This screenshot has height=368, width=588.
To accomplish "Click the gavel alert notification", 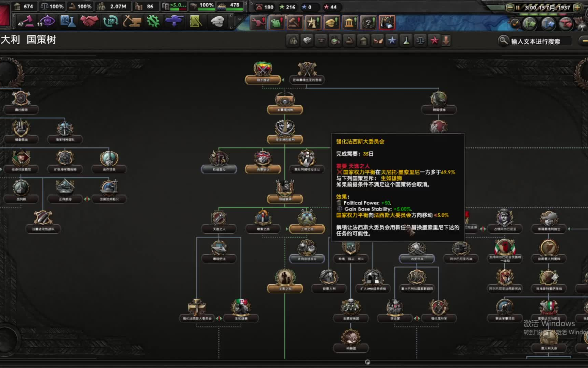I will tap(295, 23).
